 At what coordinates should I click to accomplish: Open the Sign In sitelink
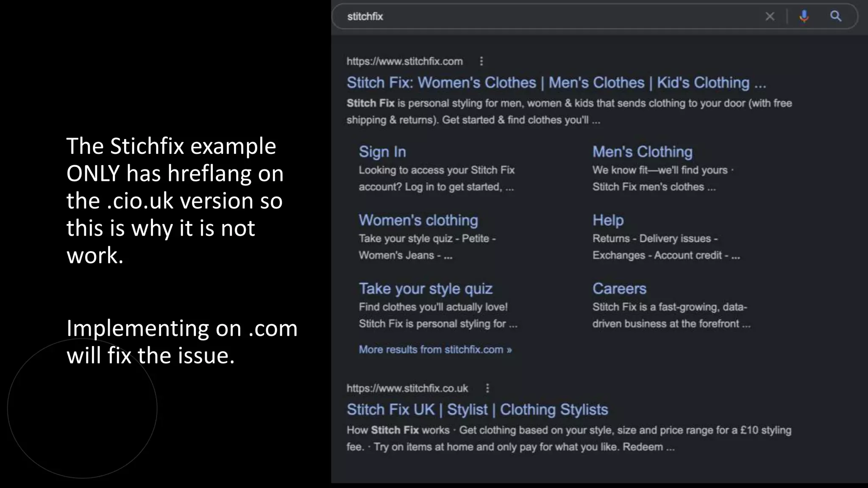pyautogui.click(x=382, y=152)
